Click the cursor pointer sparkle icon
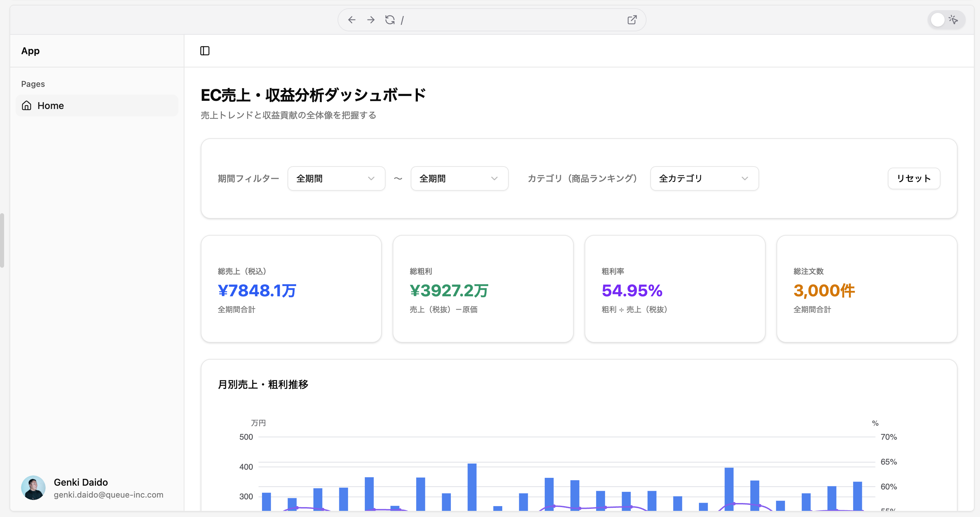 (x=953, y=20)
